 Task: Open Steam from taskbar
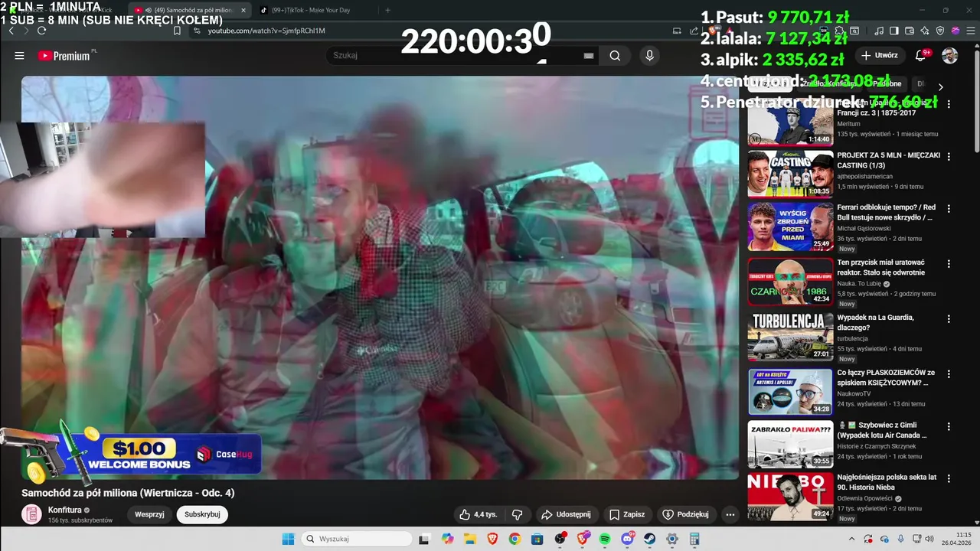[650, 539]
